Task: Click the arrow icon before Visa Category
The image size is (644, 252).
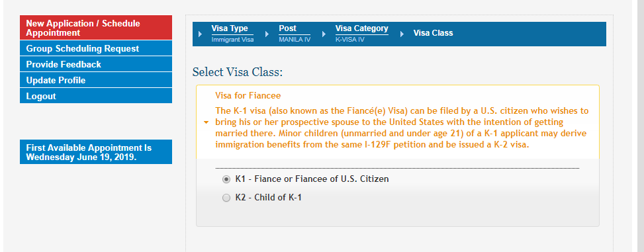Action: [324, 34]
